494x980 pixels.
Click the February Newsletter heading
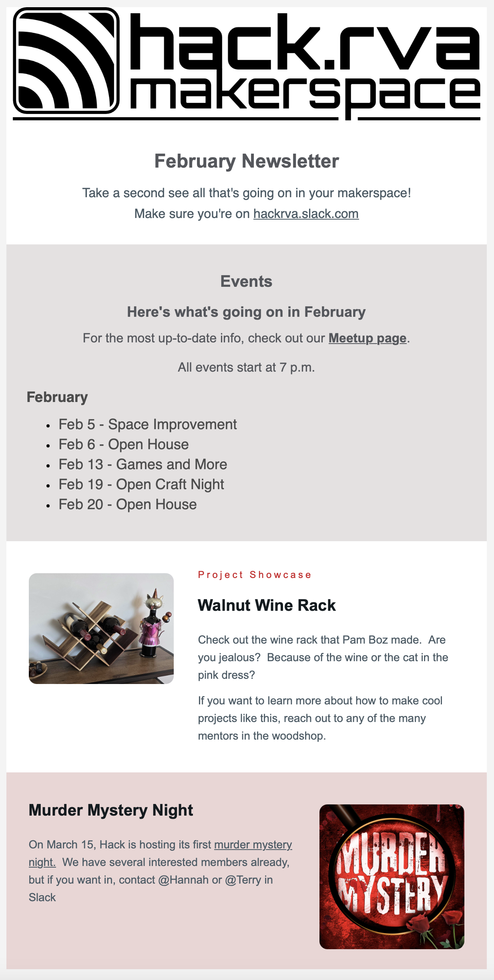click(x=247, y=161)
